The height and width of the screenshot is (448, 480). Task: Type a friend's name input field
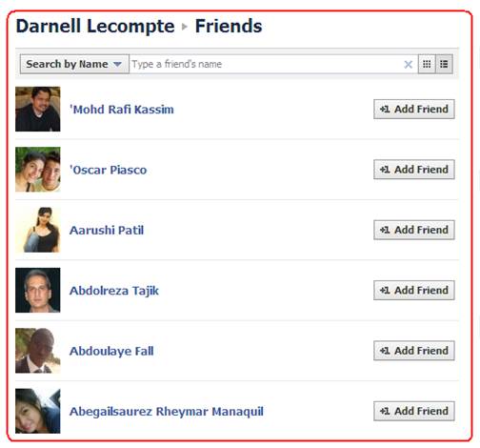pos(266,64)
